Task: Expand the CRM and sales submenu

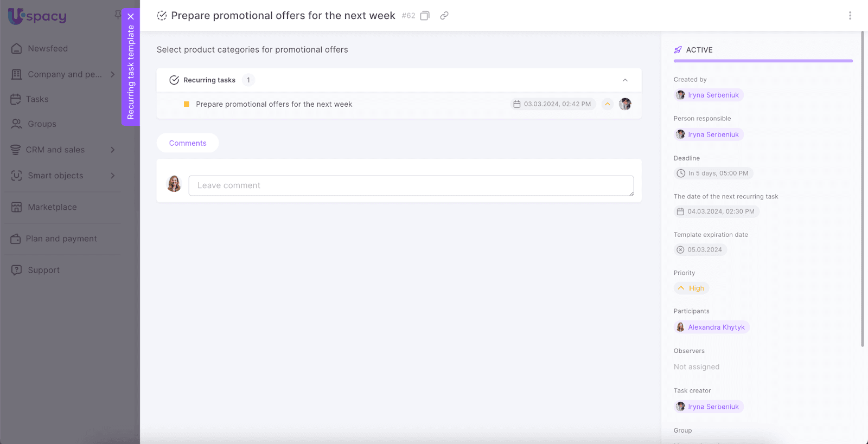Action: click(113, 150)
